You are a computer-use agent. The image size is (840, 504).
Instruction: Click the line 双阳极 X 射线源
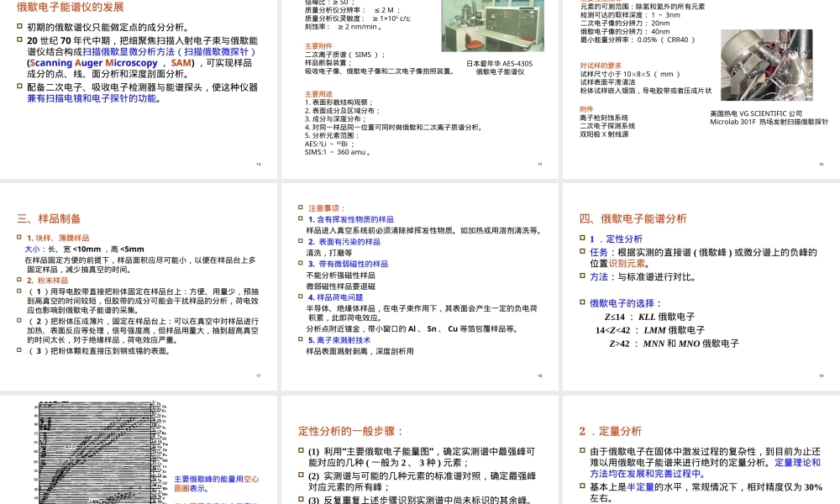point(604,134)
